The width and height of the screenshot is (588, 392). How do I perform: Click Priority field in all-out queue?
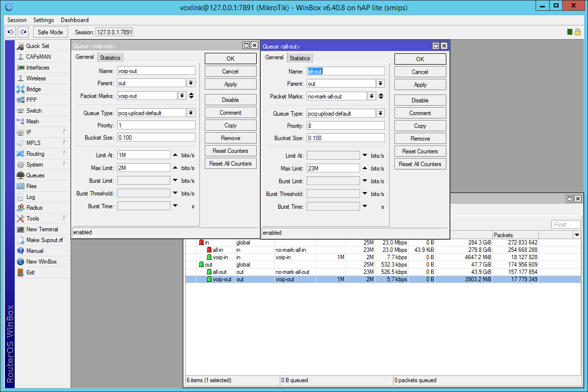346,126
